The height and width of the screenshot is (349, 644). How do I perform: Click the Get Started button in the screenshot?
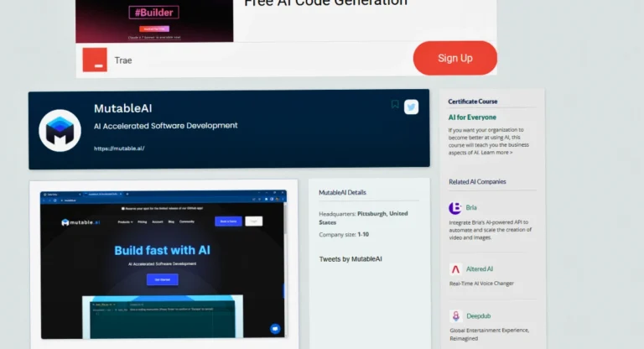coord(162,279)
